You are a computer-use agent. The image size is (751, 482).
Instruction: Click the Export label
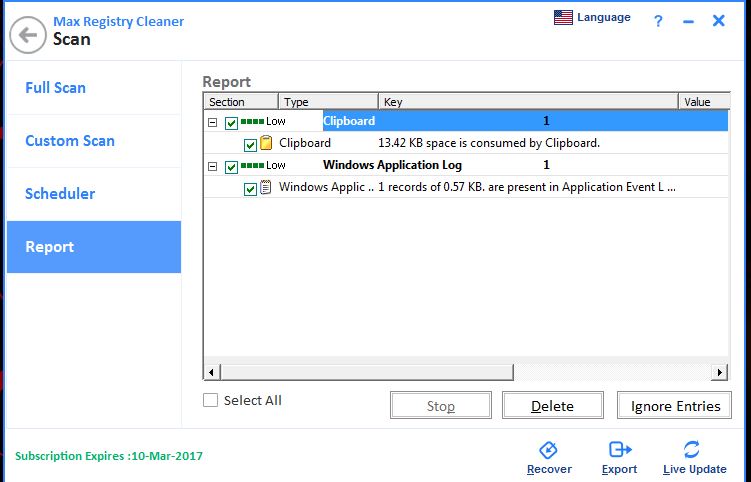pos(619,469)
